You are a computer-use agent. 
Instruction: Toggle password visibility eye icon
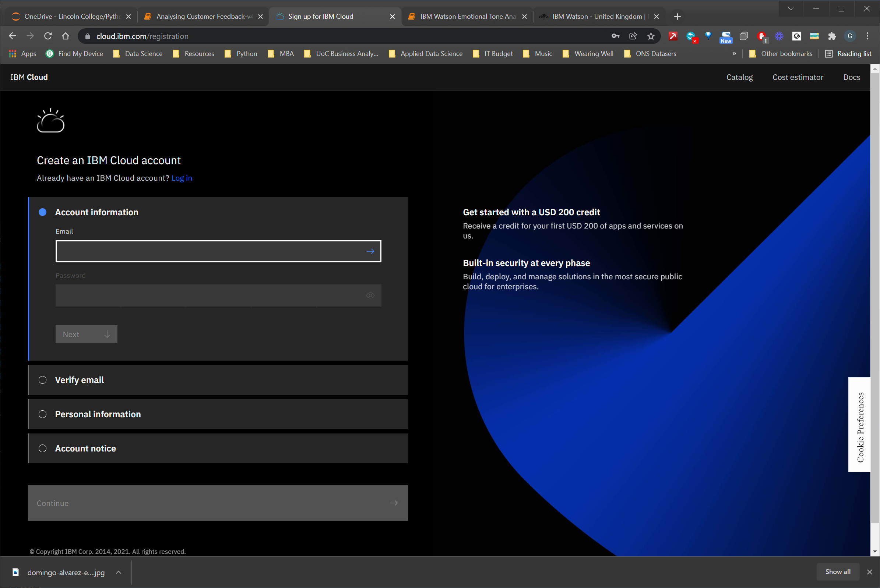coord(370,295)
